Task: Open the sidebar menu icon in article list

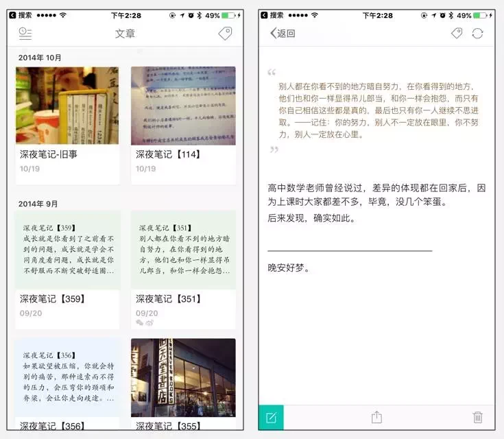Action: [x=25, y=34]
